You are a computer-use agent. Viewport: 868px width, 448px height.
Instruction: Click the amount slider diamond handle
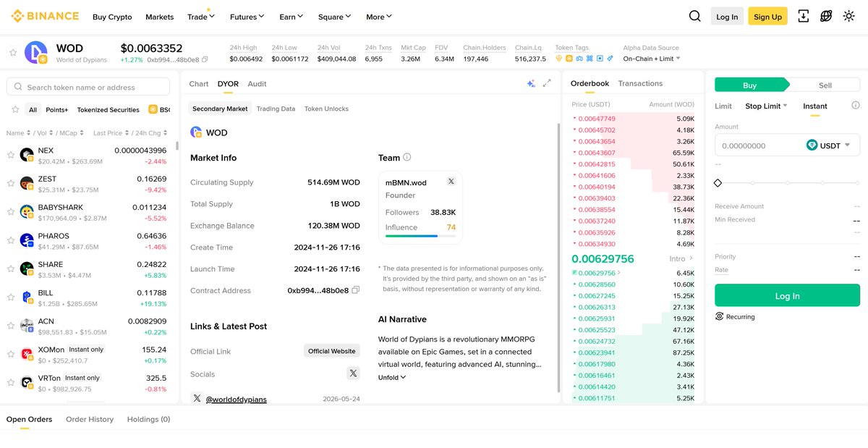(718, 183)
